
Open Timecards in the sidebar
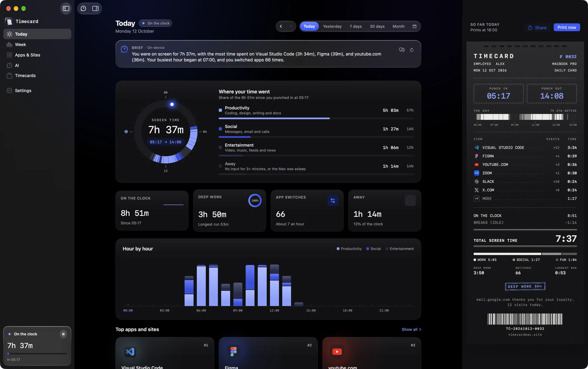37,76
